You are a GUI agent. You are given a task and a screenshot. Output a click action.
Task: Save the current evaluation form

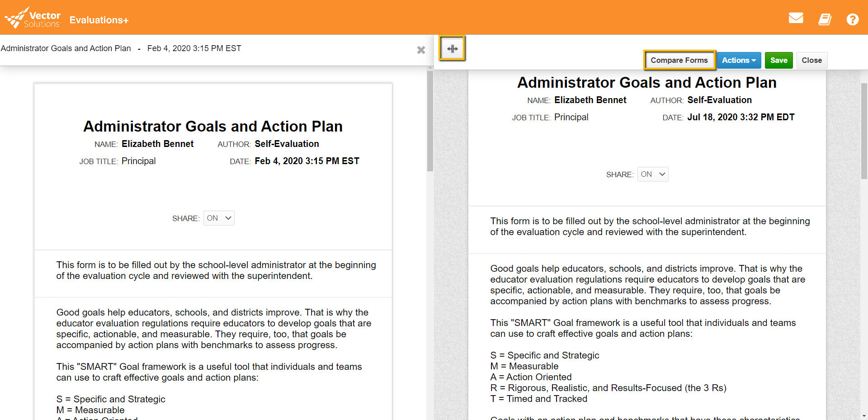point(778,60)
